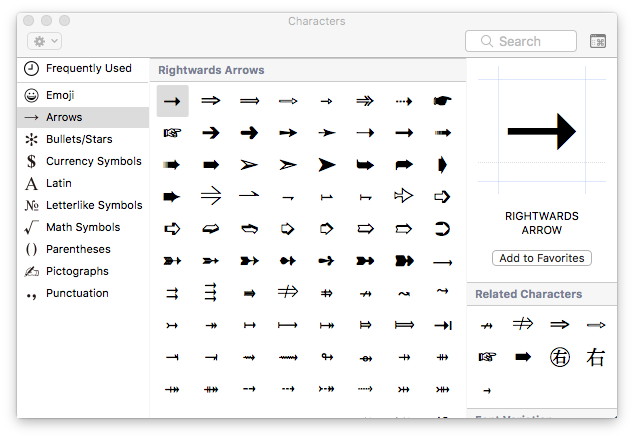Screen dimensions: 634x439
Task: Select the circular clockwise open arrow character
Action: pyautogui.click(x=442, y=229)
